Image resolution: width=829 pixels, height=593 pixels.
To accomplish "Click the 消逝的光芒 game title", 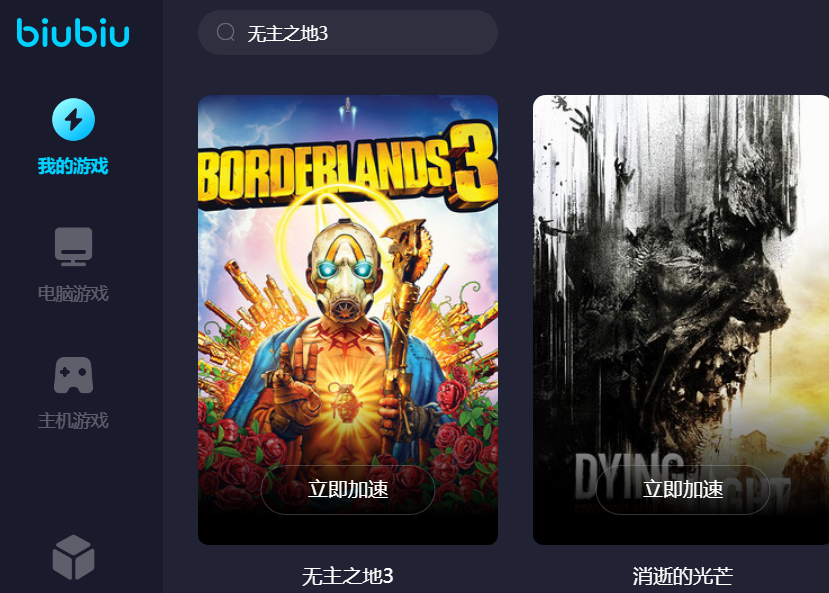I will tap(683, 576).
